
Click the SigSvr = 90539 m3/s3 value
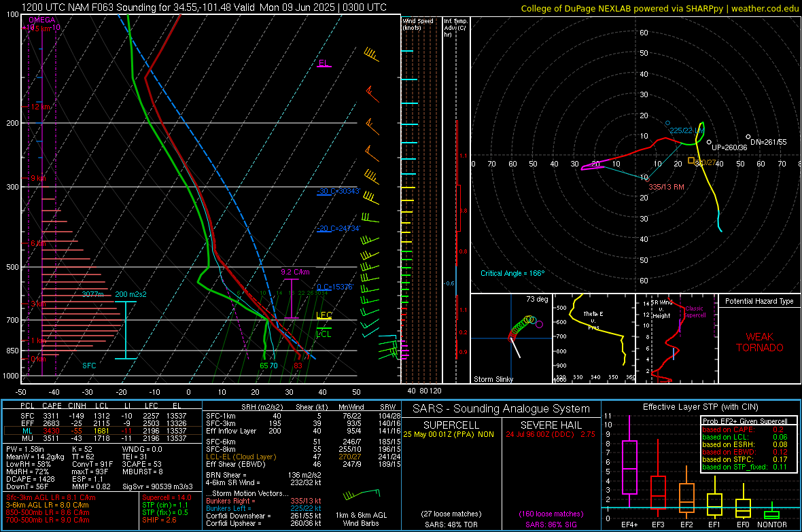(158, 486)
